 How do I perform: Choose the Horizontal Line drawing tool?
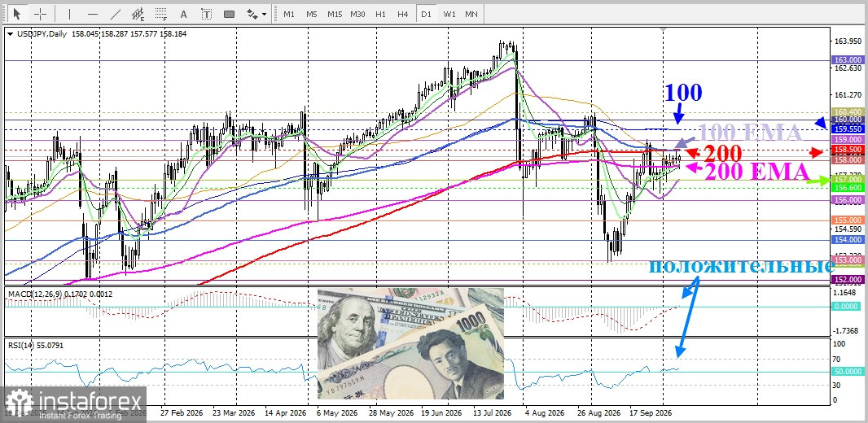[93, 14]
